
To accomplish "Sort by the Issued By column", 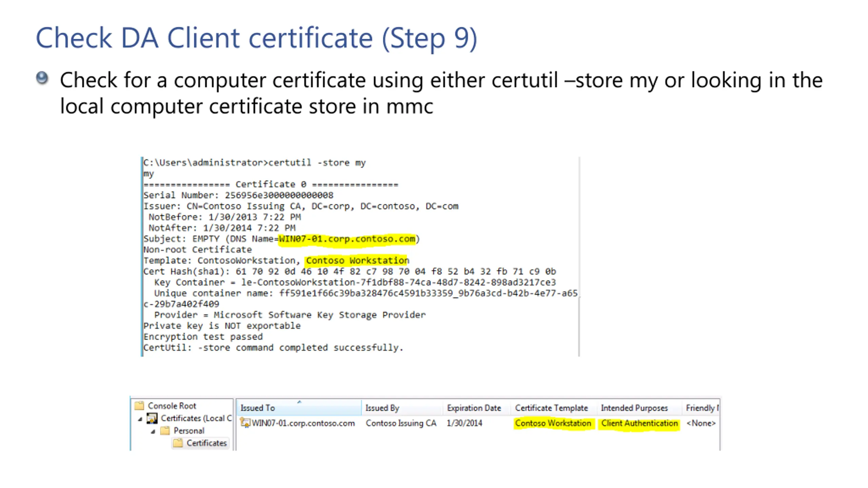I will tap(402, 408).
